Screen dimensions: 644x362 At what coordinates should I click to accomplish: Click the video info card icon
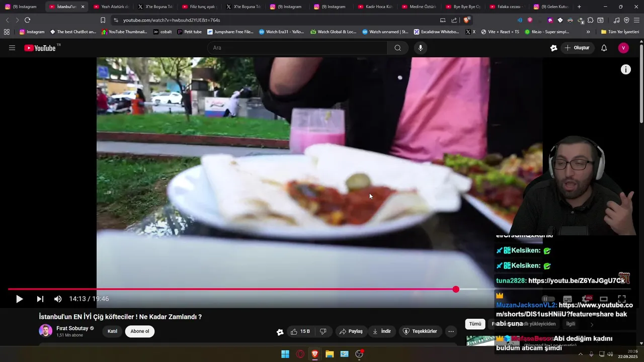[x=625, y=69]
